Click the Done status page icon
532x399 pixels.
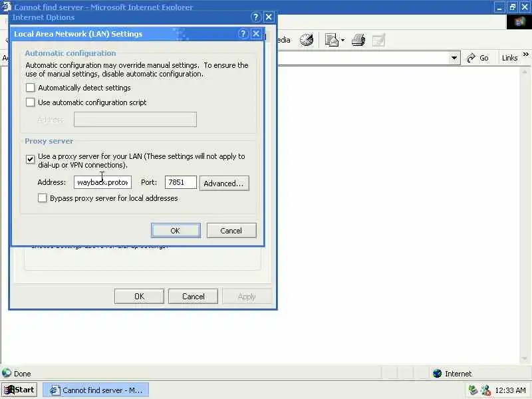click(6, 373)
